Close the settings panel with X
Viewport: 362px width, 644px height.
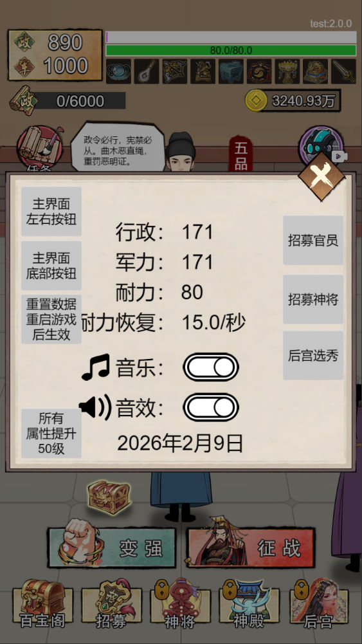(x=321, y=177)
